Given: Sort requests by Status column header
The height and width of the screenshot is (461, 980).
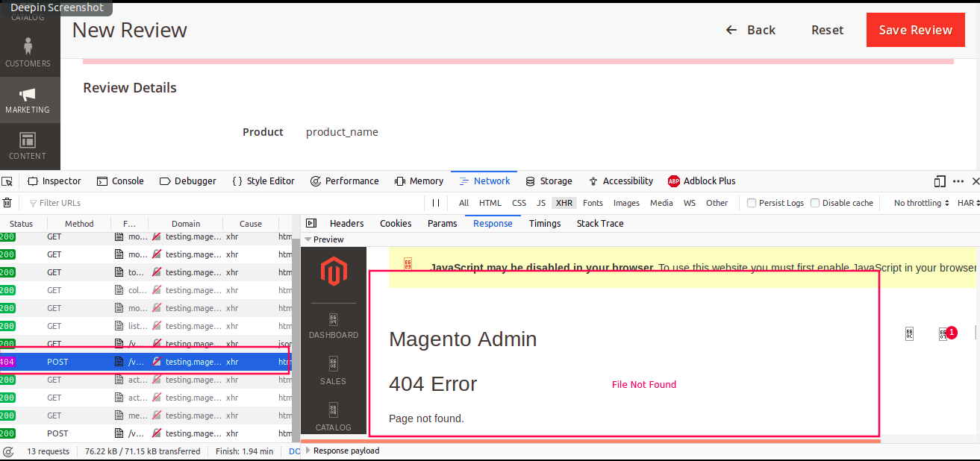Looking at the screenshot, I should pyautogui.click(x=22, y=224).
